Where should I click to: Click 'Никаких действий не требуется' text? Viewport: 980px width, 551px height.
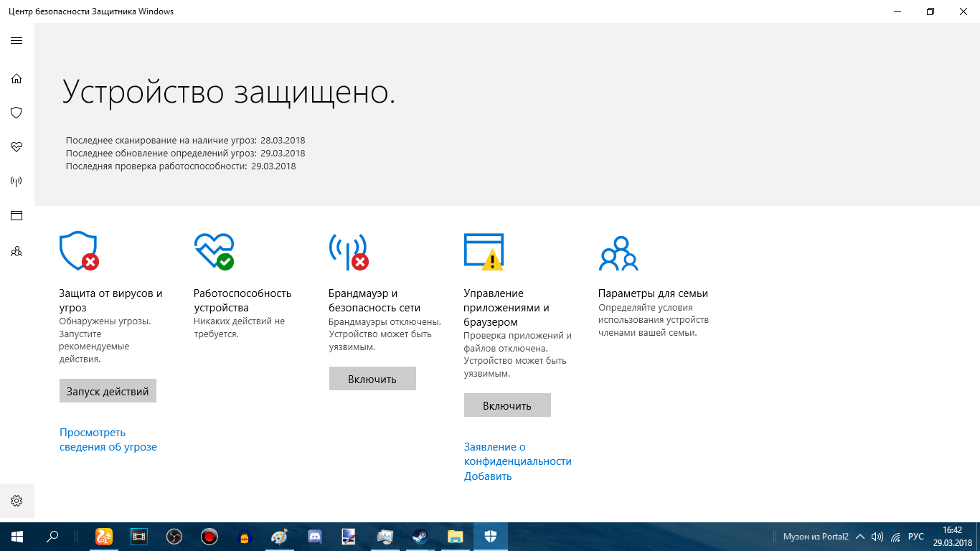point(240,328)
